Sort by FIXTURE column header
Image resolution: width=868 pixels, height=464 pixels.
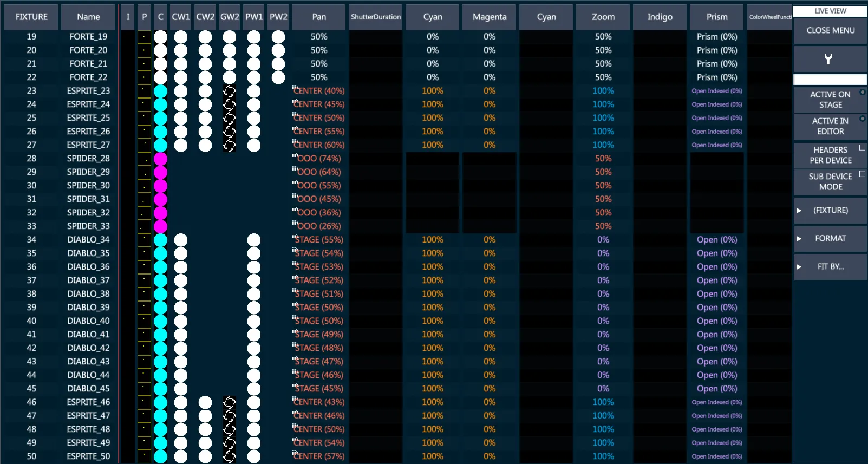(31, 17)
